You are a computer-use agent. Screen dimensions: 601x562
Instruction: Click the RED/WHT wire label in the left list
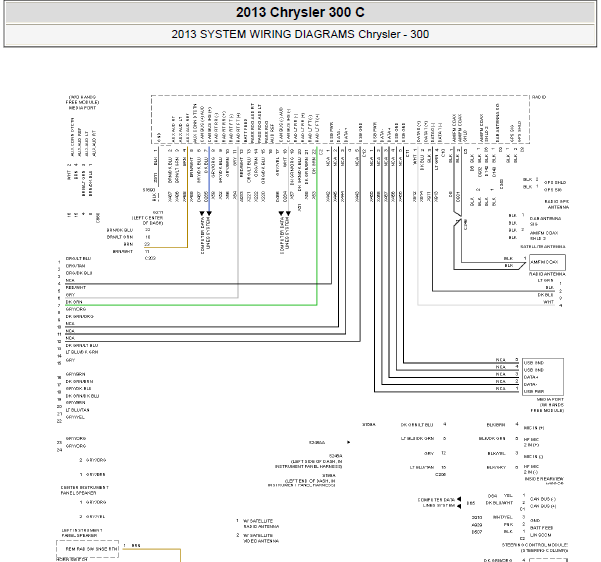tap(76, 288)
